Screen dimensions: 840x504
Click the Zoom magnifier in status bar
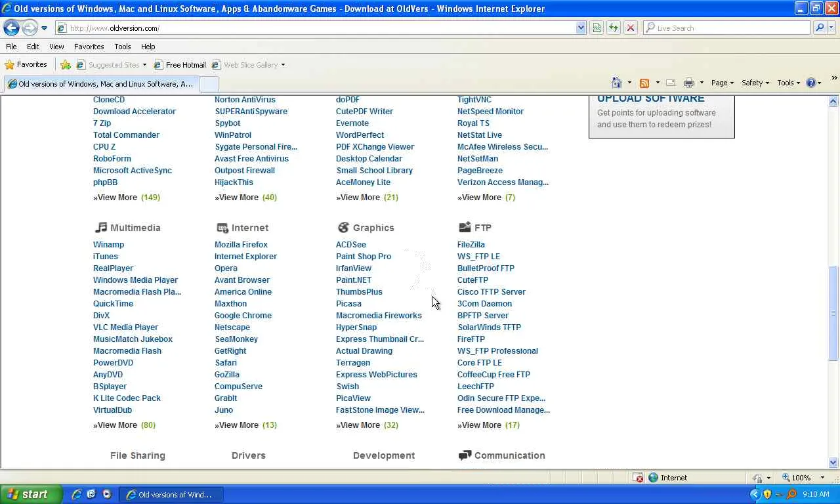tap(786, 478)
